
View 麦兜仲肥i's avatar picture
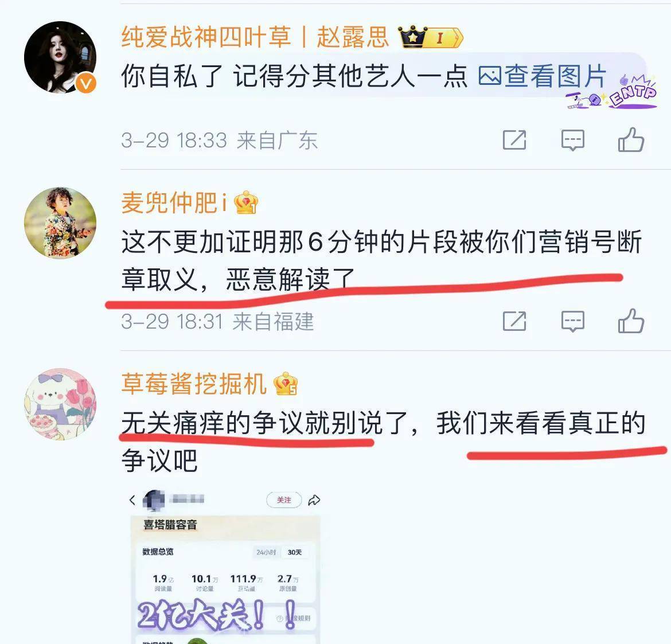(x=60, y=223)
